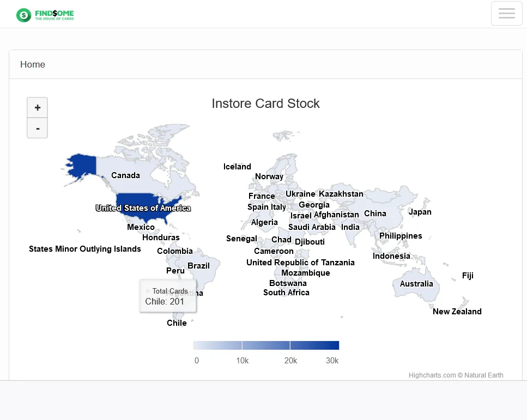Click the Highcharts.com credit link
This screenshot has height=420, width=527.
[x=432, y=375]
